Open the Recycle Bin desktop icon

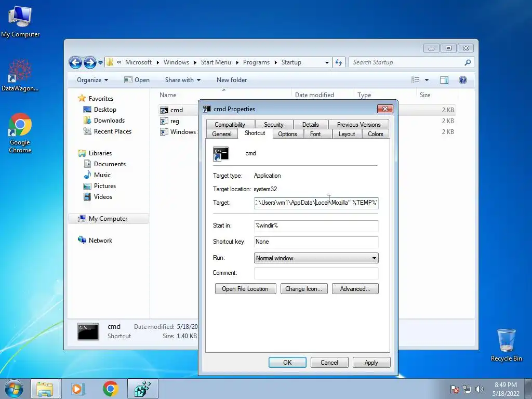click(x=506, y=345)
